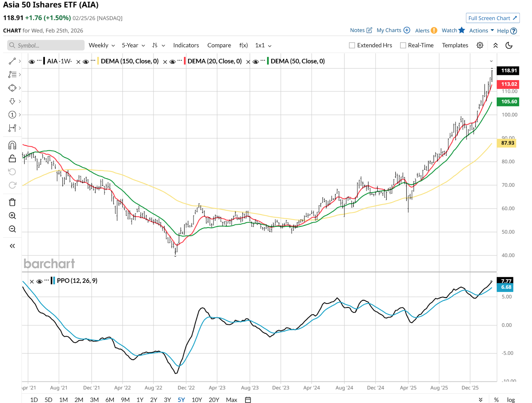Expand the 1x1 grid layout dropdown
Screen dimensions: 532x403
[263, 45]
